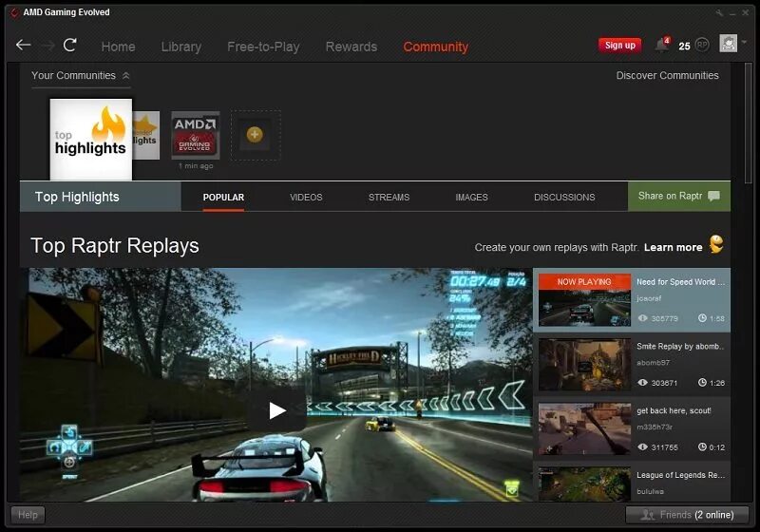Image resolution: width=760 pixels, height=532 pixels.
Task: Open Discover Communities
Action: pos(667,76)
